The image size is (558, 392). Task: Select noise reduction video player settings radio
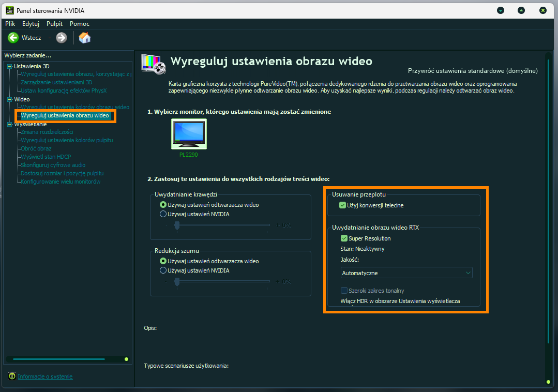[x=163, y=261]
